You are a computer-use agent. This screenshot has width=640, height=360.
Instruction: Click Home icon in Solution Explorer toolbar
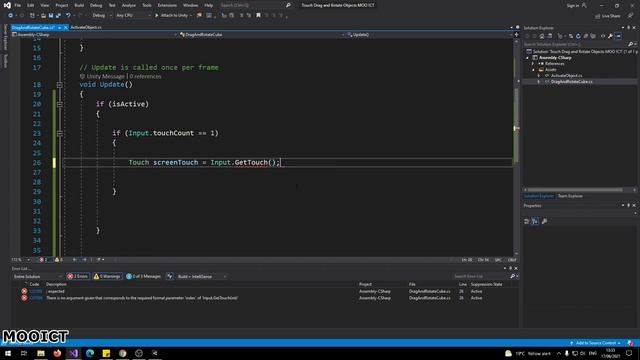(542, 36)
